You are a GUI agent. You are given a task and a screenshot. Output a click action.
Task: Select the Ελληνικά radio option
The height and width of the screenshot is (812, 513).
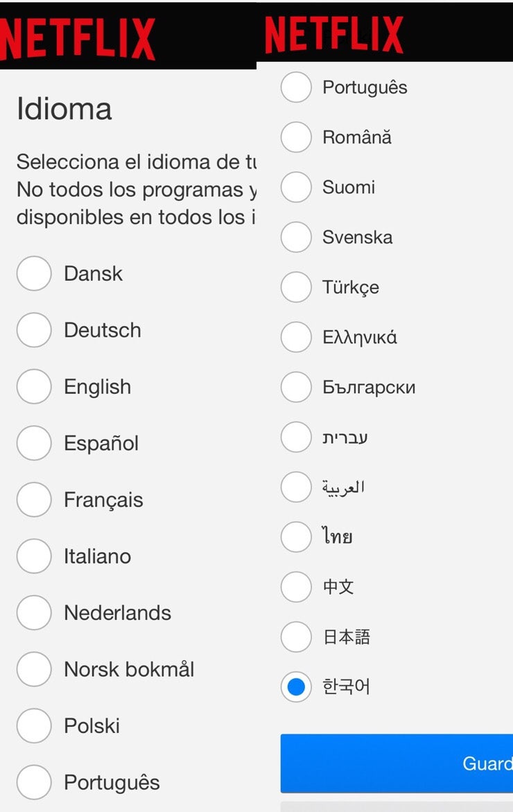pos(296,337)
